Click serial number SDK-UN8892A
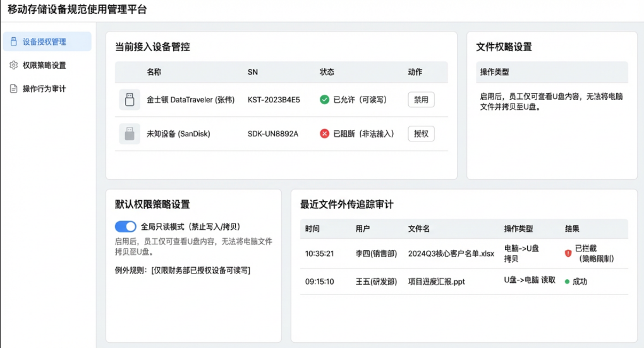 pyautogui.click(x=273, y=134)
